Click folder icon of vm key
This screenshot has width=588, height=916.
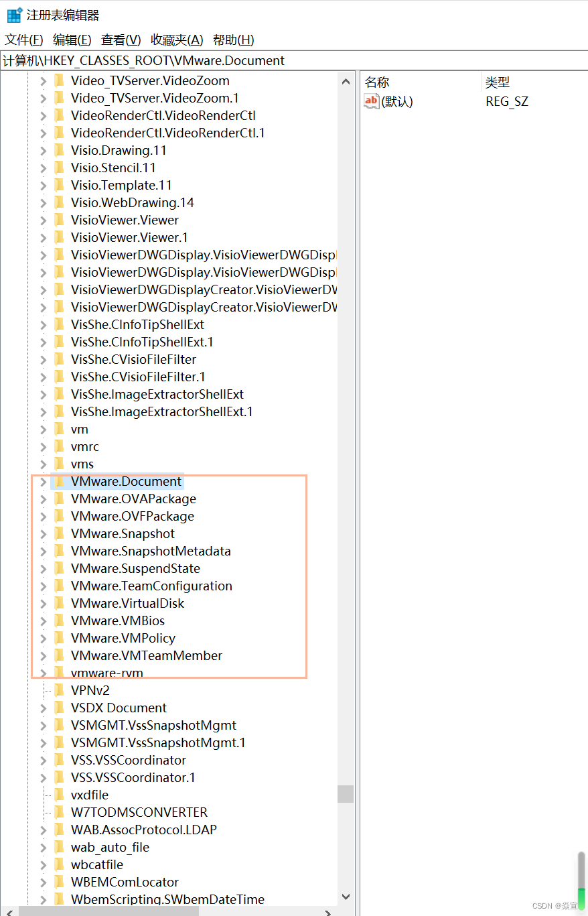tap(59, 430)
